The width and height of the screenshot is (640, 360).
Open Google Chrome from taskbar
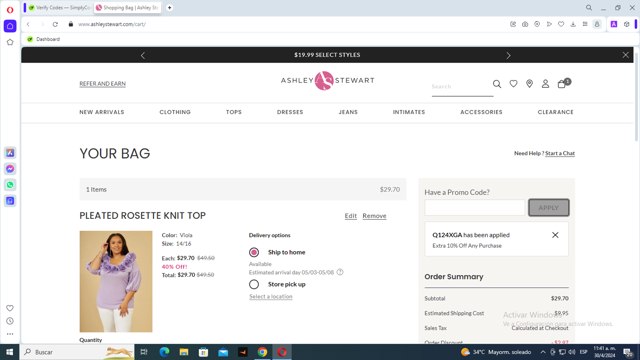pos(262,352)
